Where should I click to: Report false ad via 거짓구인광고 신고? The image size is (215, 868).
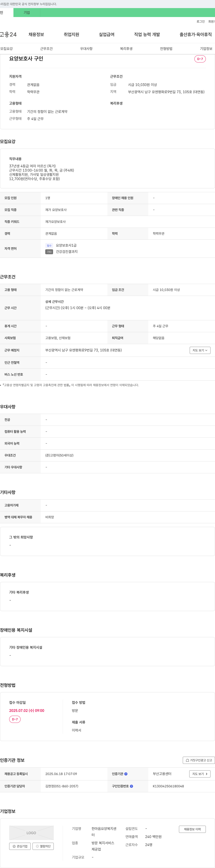point(199,760)
